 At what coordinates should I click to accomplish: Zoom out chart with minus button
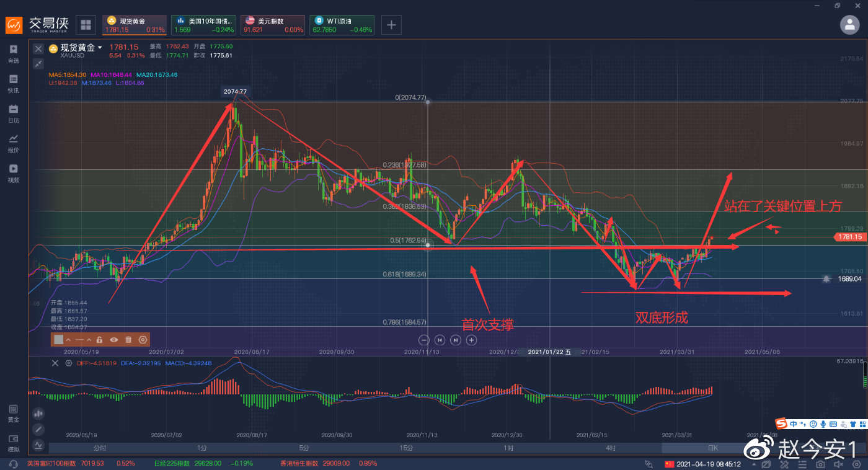pyautogui.click(x=424, y=340)
